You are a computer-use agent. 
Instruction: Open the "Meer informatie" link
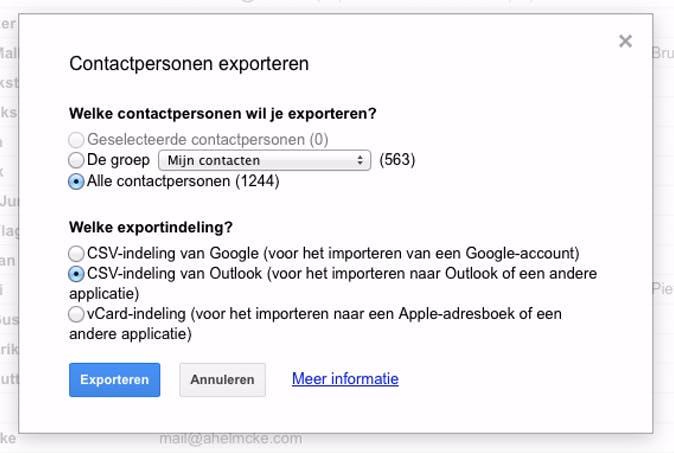pyautogui.click(x=345, y=379)
